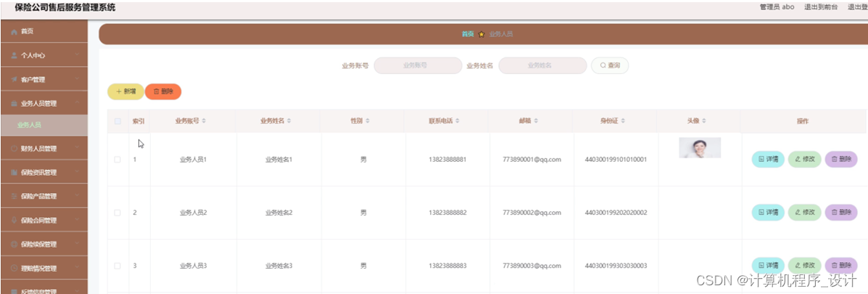868x294 pixels.
Task: Sort table by 邮箱 column arrows
Action: pyautogui.click(x=537, y=121)
